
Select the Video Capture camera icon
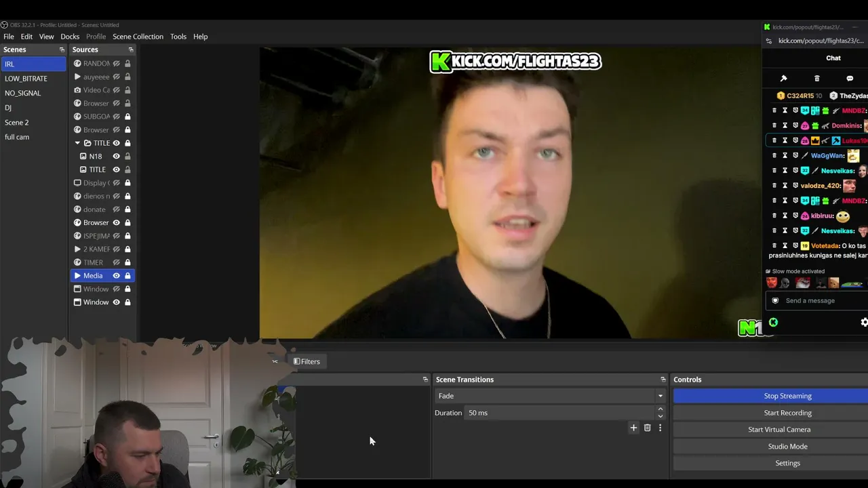(77, 90)
